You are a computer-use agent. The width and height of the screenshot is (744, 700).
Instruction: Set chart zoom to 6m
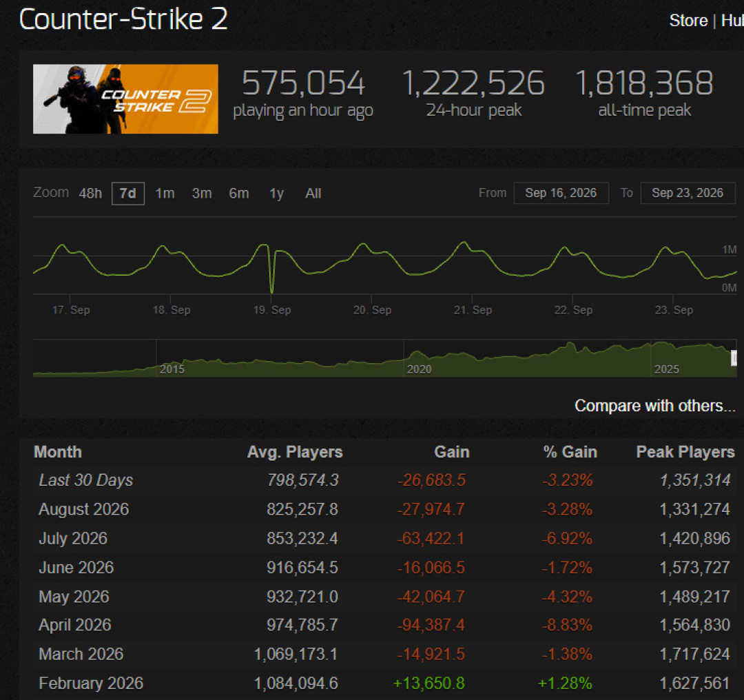point(238,193)
